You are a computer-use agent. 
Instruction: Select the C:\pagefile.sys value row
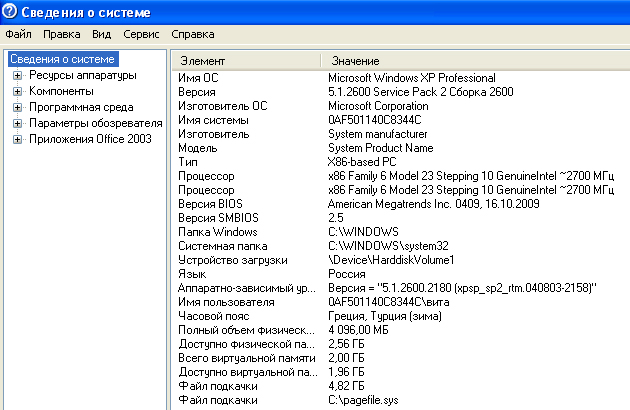click(363, 400)
